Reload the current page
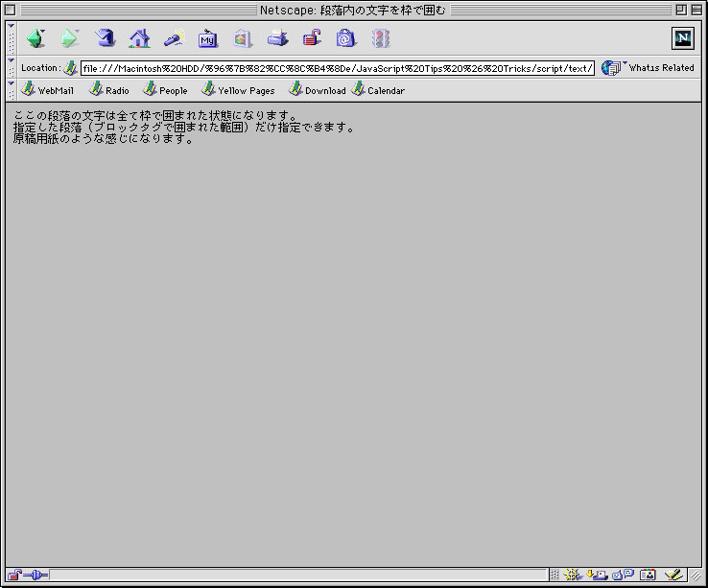Viewport: 708px width, 588px height. tap(105, 38)
